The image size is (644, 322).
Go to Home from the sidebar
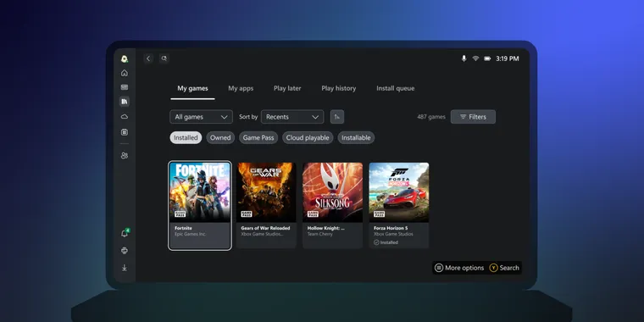tap(125, 73)
